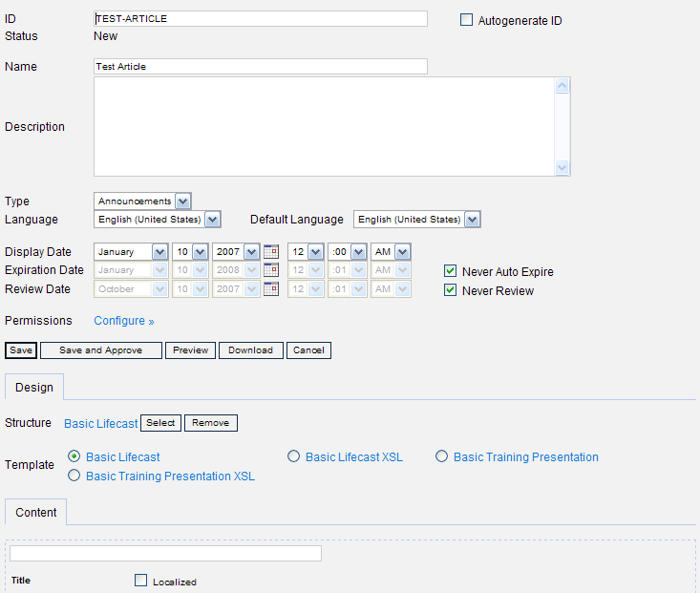Open the Review Date month dropdown showing October
Viewport: 700px width, 593px height.
pos(131,289)
